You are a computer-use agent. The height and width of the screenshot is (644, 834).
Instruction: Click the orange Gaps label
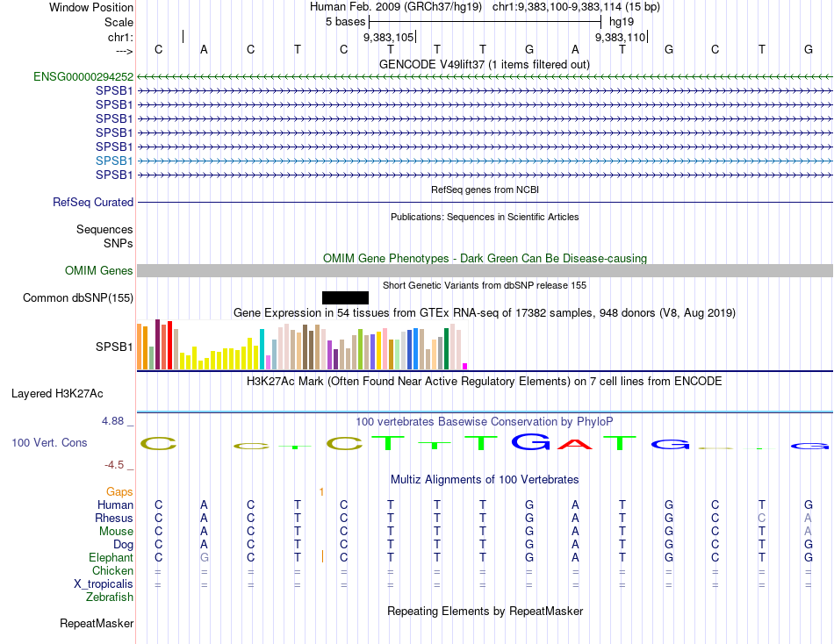(x=119, y=492)
